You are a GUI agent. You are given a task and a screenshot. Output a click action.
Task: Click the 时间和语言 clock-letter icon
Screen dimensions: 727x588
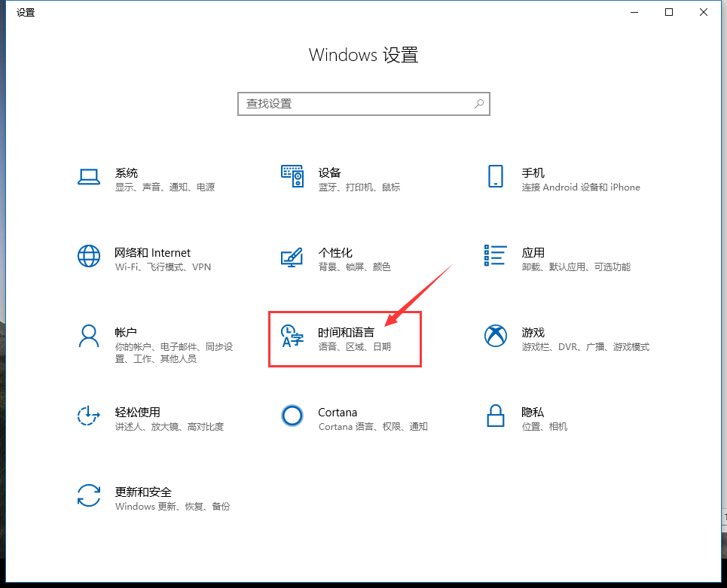coord(292,336)
